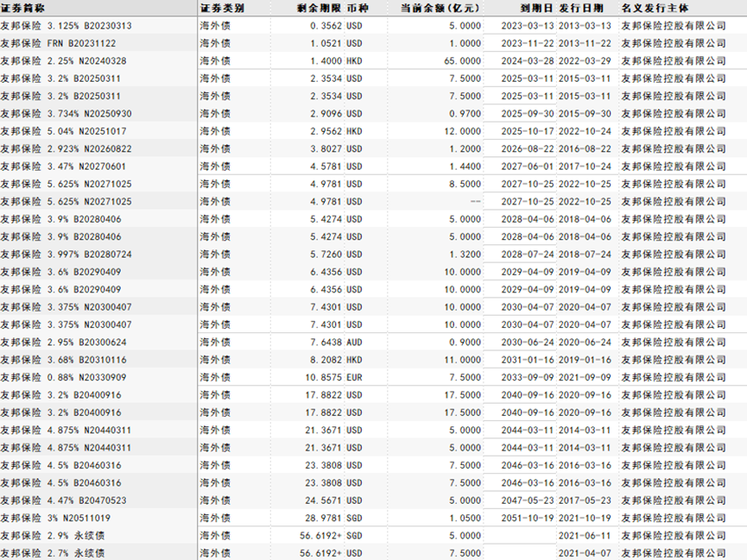The image size is (747, 560).
Task: Click balance value 11.0000
Action: pyautogui.click(x=463, y=360)
